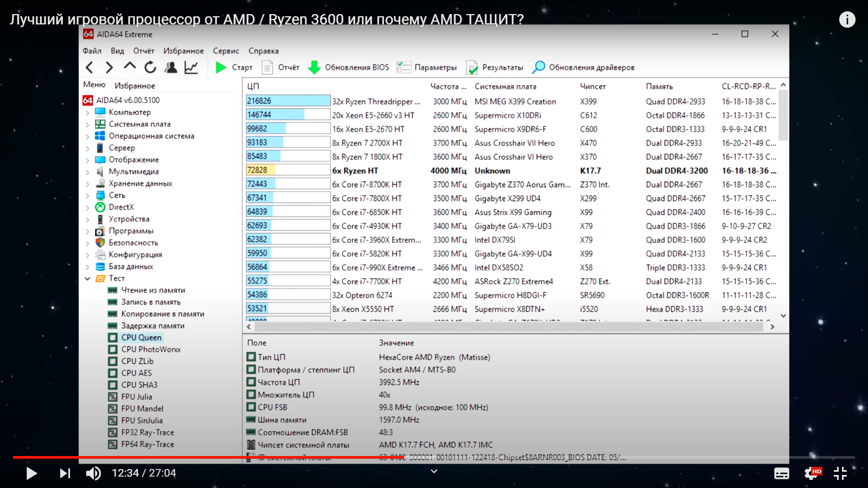Image resolution: width=868 pixels, height=488 pixels.
Task: Open the Отчёт toolbar button
Action: pos(280,67)
